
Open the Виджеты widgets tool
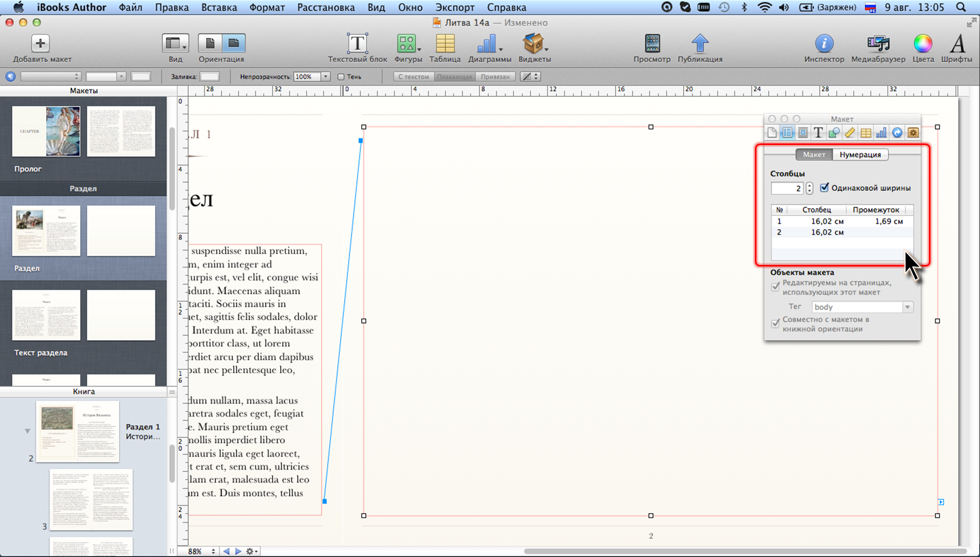pos(534,44)
